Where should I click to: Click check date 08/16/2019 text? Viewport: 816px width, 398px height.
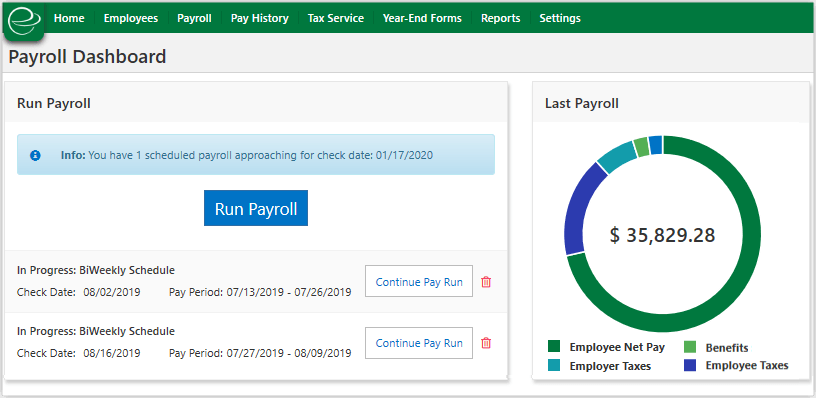tap(79, 353)
